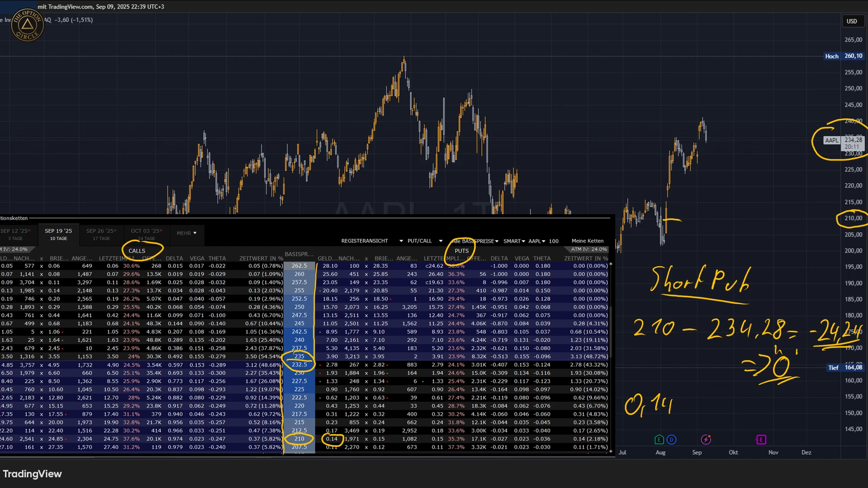Open the SMART exchange dropdown

(514, 241)
